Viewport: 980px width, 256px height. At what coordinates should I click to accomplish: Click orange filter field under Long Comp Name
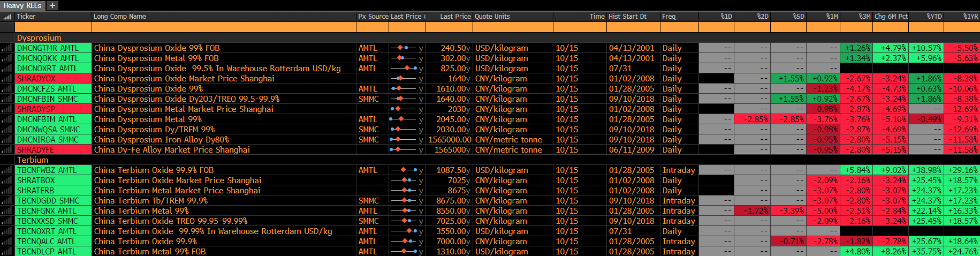[224, 27]
